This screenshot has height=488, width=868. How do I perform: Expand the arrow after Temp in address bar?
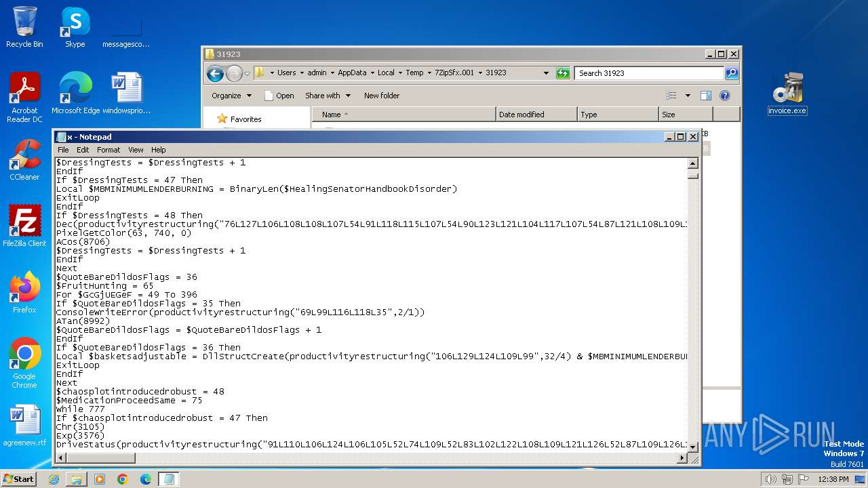429,73
